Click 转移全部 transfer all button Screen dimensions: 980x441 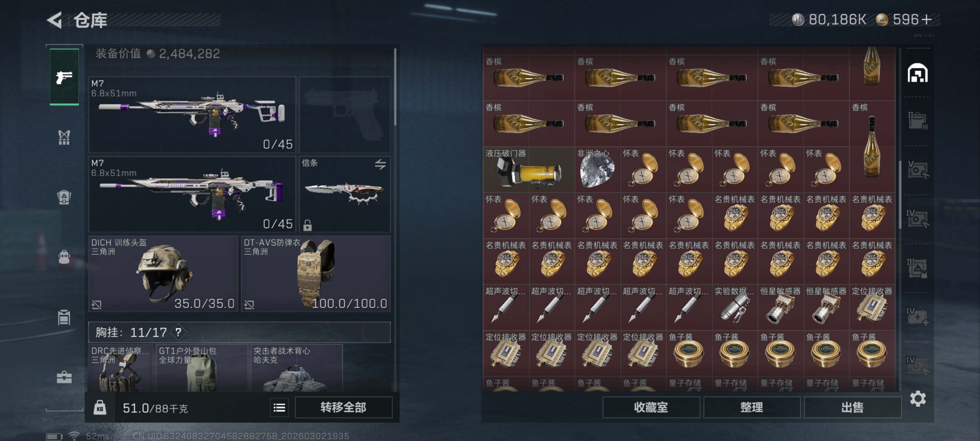click(343, 407)
